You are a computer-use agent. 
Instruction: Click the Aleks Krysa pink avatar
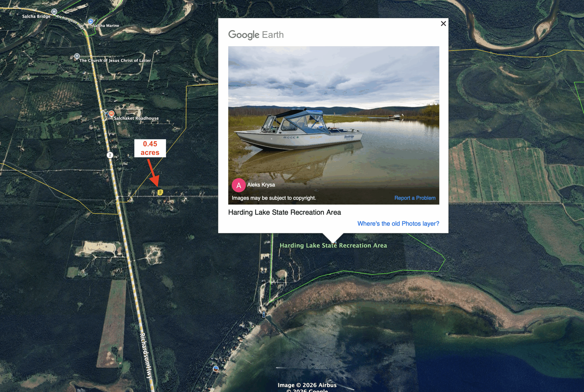tap(238, 185)
